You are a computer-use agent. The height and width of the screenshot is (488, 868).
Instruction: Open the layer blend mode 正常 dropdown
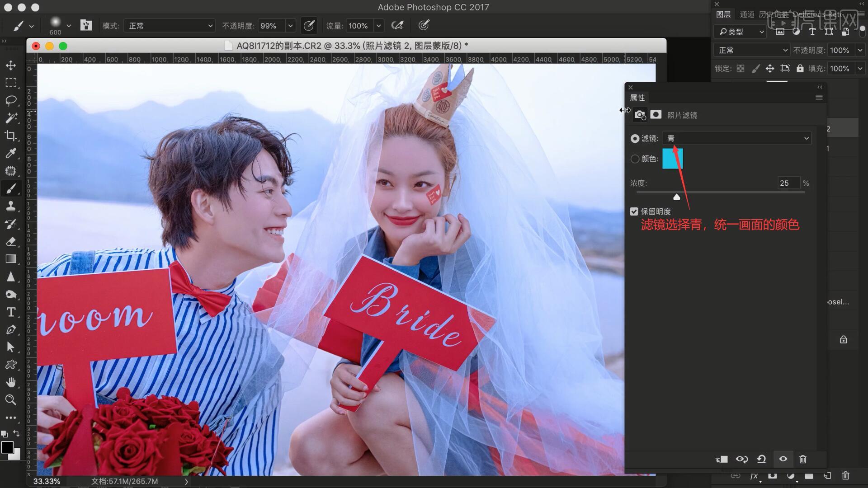(752, 50)
